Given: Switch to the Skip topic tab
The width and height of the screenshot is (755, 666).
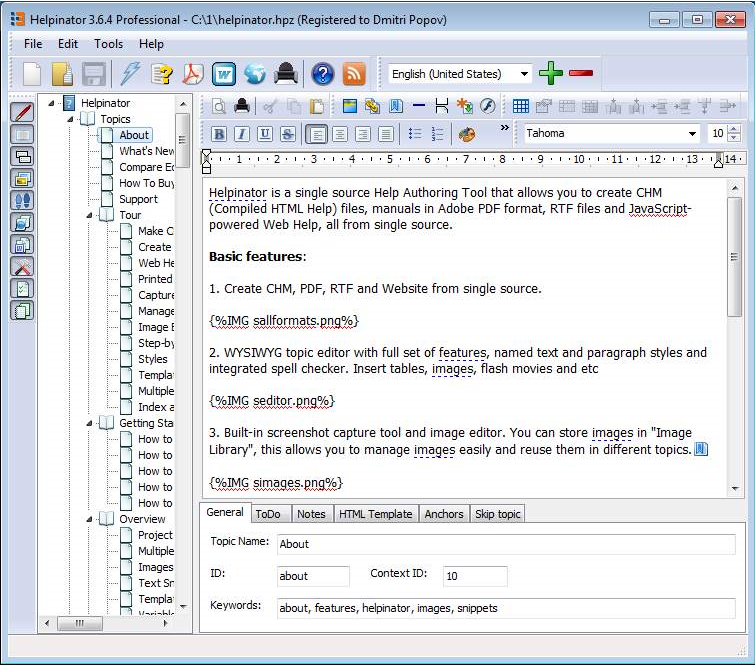Looking at the screenshot, I should pyautogui.click(x=498, y=514).
